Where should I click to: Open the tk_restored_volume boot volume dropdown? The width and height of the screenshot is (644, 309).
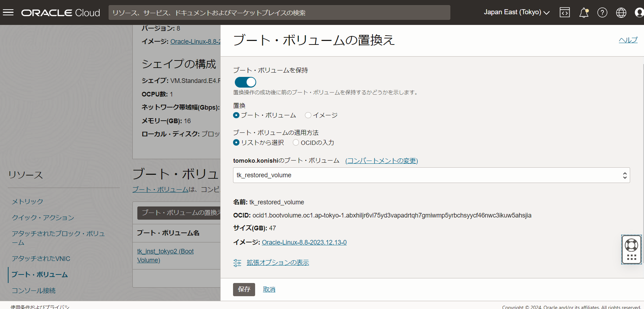click(x=431, y=175)
